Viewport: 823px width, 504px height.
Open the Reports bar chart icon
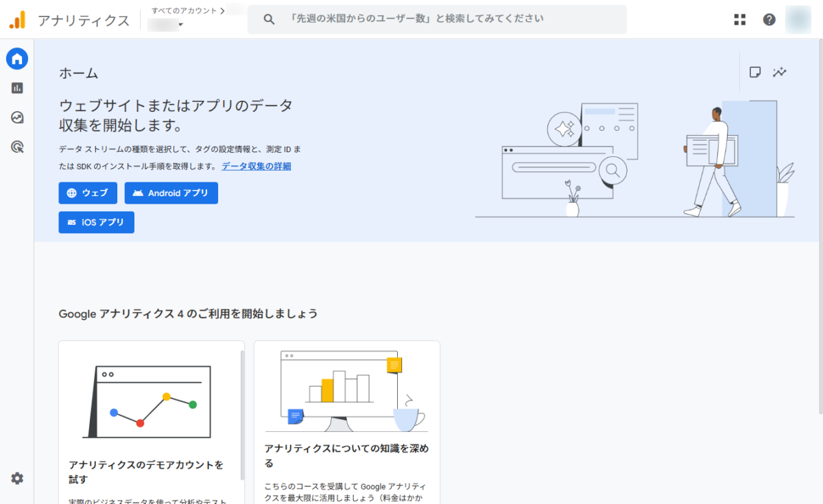[x=17, y=88]
